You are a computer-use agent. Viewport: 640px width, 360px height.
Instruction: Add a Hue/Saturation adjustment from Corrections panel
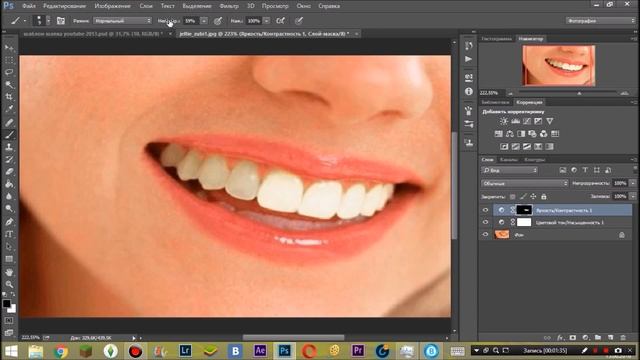pyautogui.click(x=498, y=134)
